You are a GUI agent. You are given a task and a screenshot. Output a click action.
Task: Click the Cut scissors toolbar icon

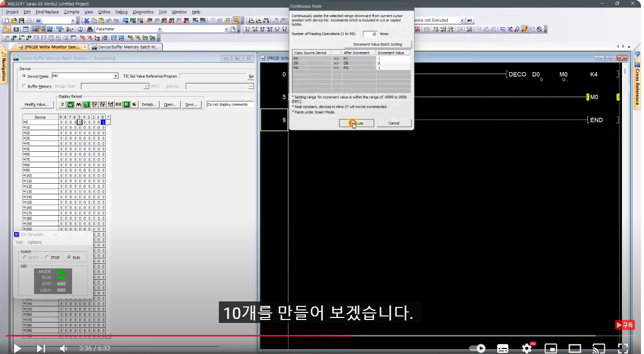coord(87,21)
